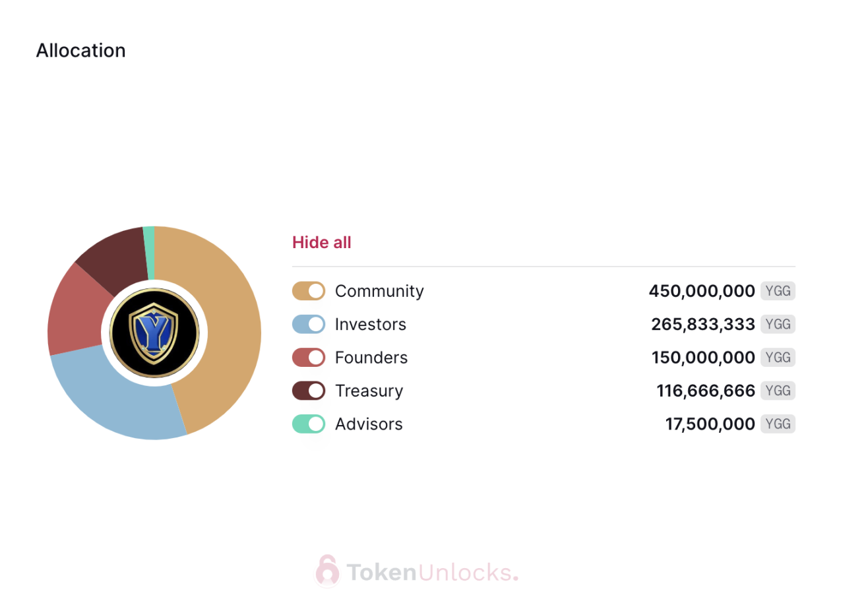
Task: Click the Hide all link
Action: pyautogui.click(x=322, y=242)
